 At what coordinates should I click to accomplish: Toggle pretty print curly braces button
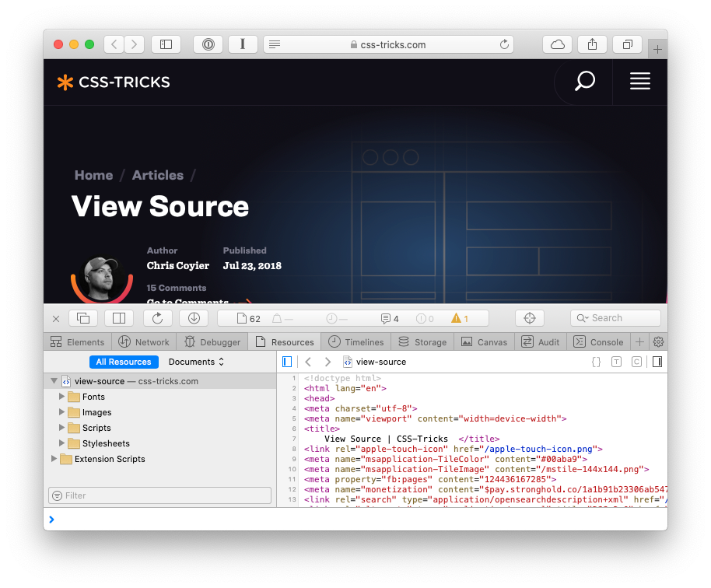tap(597, 362)
